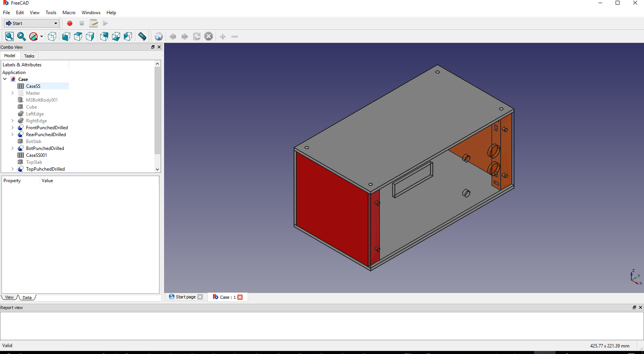The image size is (644, 354).
Task: Switch to Right view
Action: (90, 36)
